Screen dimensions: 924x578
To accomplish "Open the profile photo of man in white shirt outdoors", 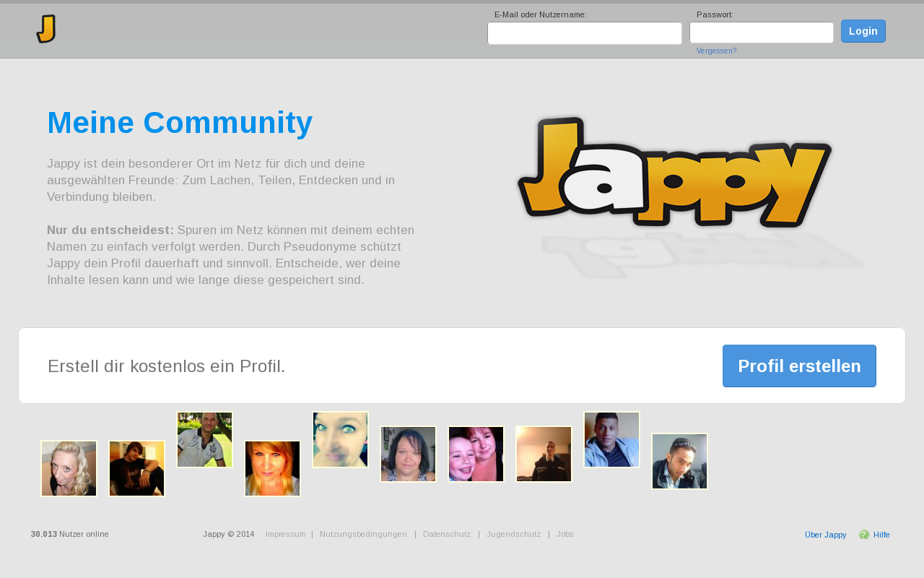I will (x=204, y=439).
